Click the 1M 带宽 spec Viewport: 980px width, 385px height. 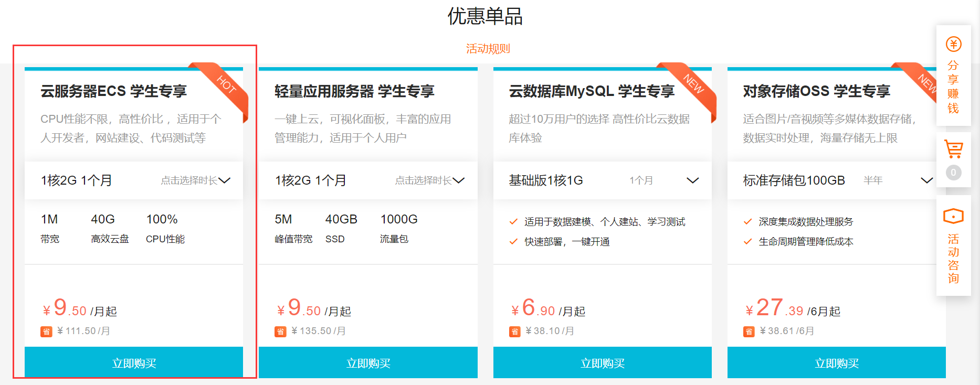click(50, 229)
